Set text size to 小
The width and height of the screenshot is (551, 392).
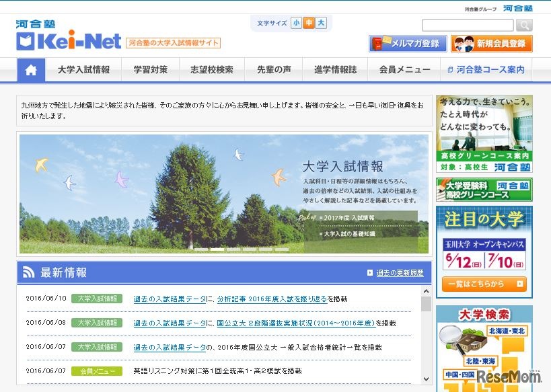tap(296, 23)
